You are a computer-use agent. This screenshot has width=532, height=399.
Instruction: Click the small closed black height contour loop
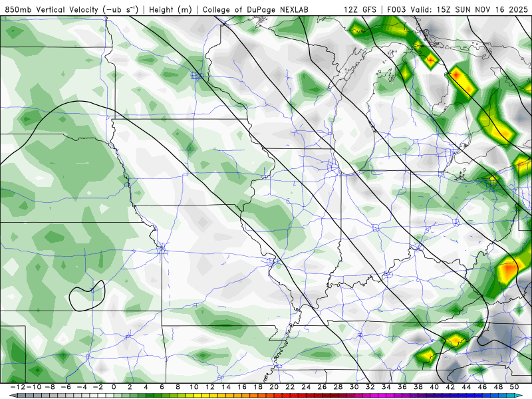[x=87, y=296]
